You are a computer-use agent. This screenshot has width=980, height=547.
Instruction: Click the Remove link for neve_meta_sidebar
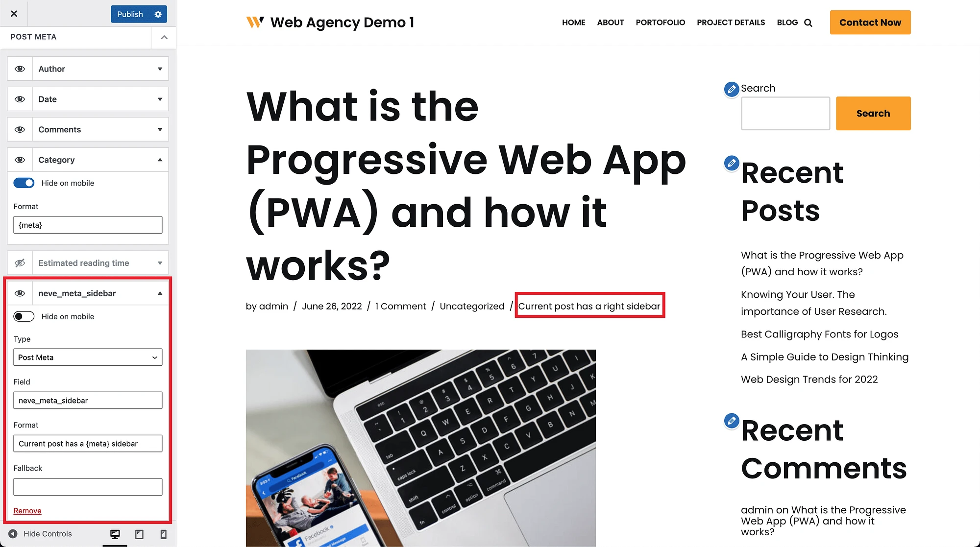27,510
